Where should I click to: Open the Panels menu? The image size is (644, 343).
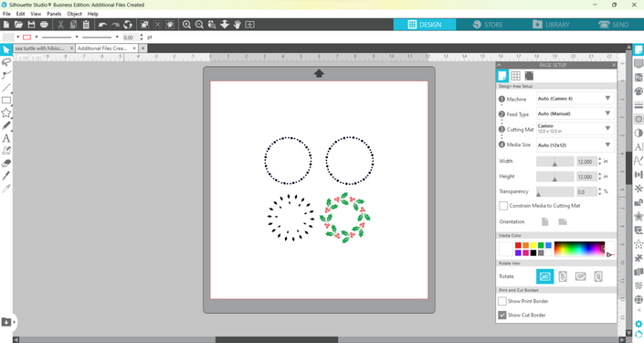coord(54,14)
